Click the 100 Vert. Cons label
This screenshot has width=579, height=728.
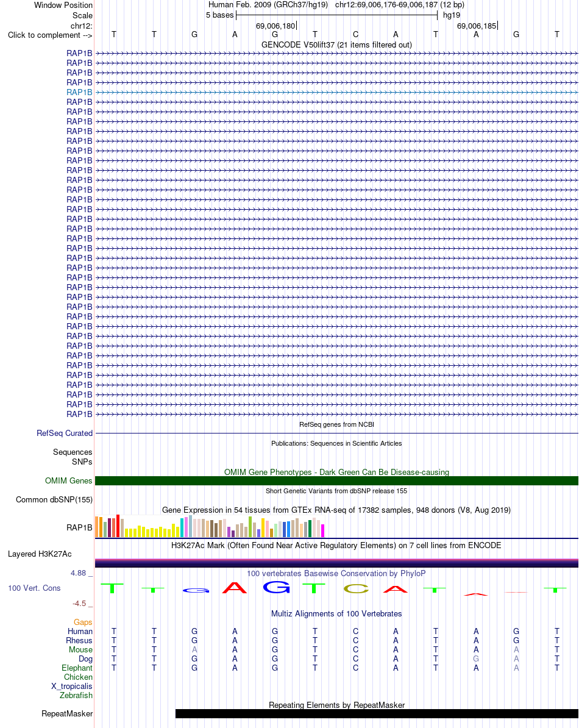tap(34, 588)
